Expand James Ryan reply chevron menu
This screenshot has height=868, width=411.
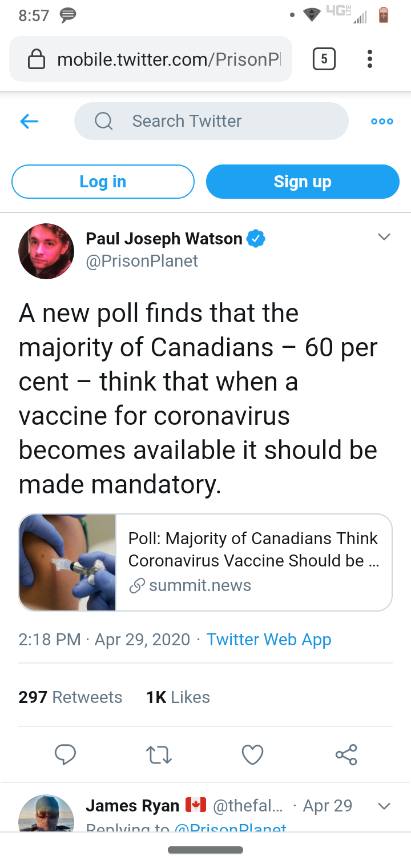(384, 806)
